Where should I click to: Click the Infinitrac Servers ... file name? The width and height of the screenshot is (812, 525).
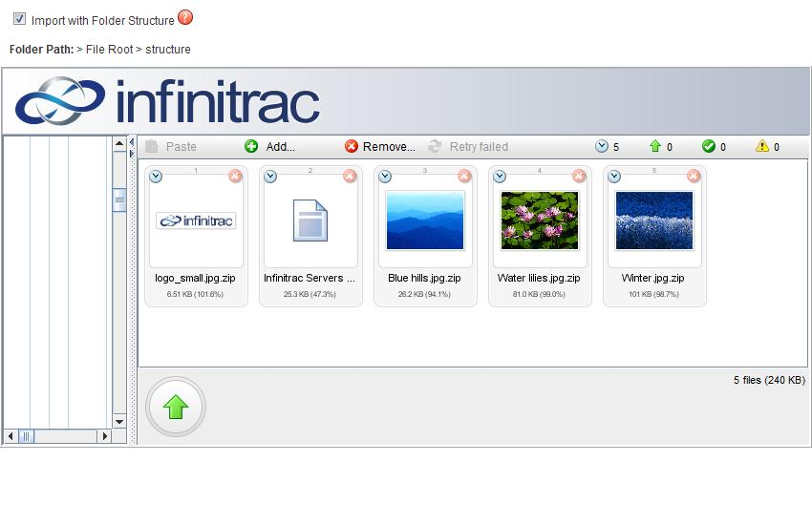point(310,279)
